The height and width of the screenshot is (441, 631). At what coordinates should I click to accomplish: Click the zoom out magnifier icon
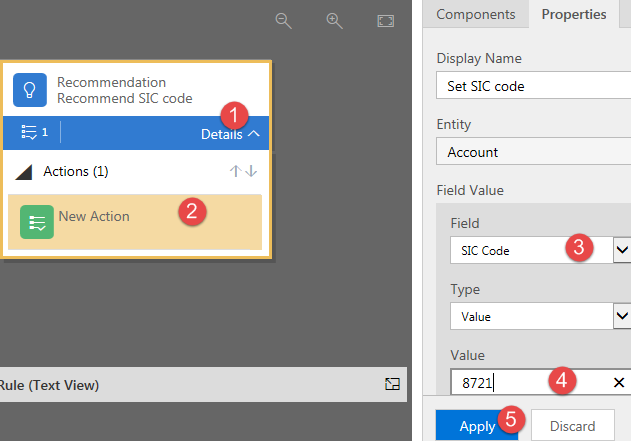(284, 21)
